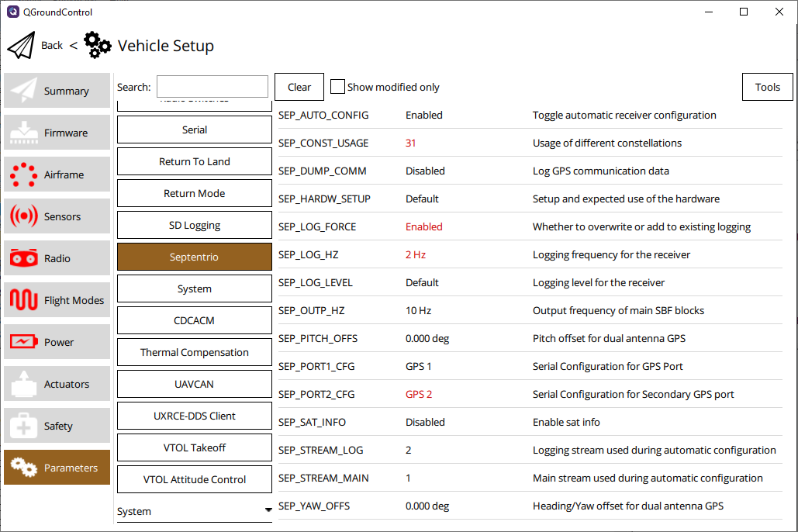The height and width of the screenshot is (532, 798).
Task: Select the UAVCAN parameter group
Action: point(194,384)
